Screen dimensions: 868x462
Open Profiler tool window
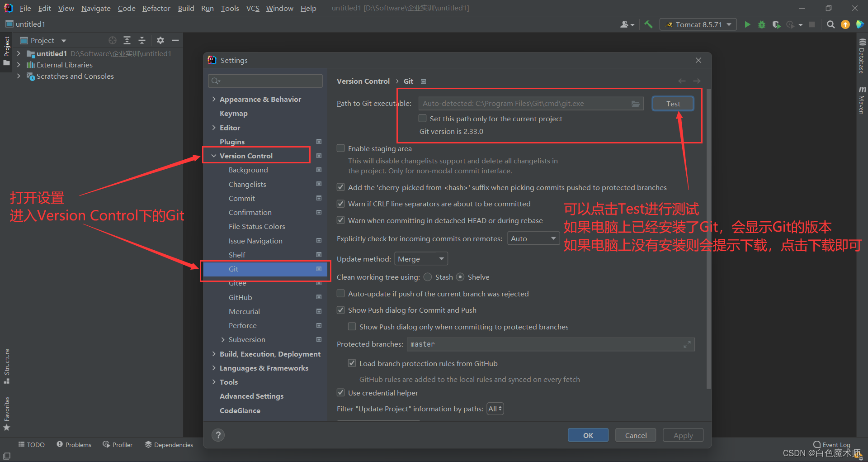click(118, 445)
